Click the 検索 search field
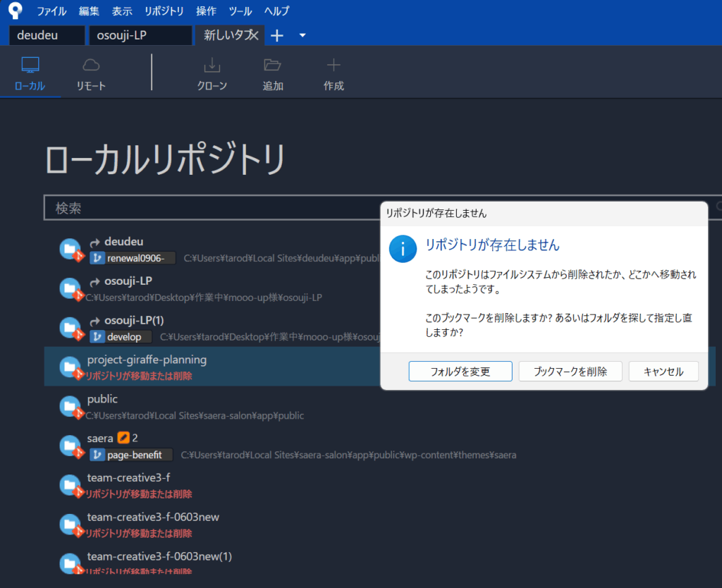 point(212,208)
